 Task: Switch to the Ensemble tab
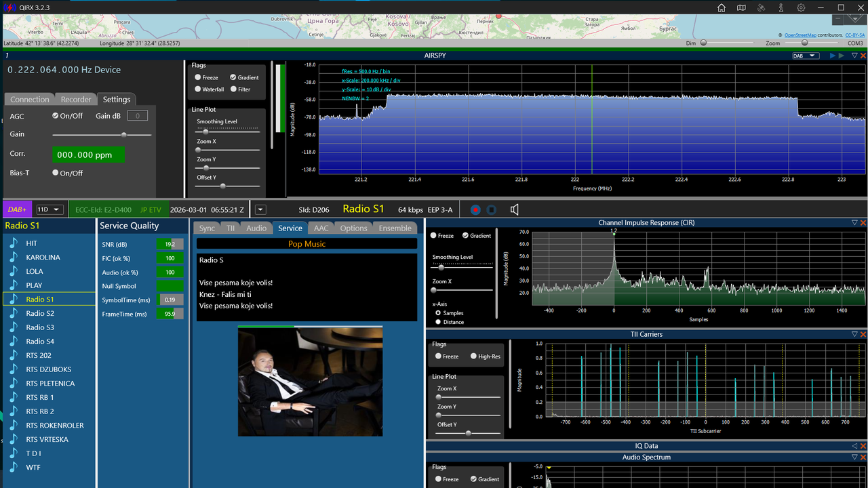[x=395, y=228]
